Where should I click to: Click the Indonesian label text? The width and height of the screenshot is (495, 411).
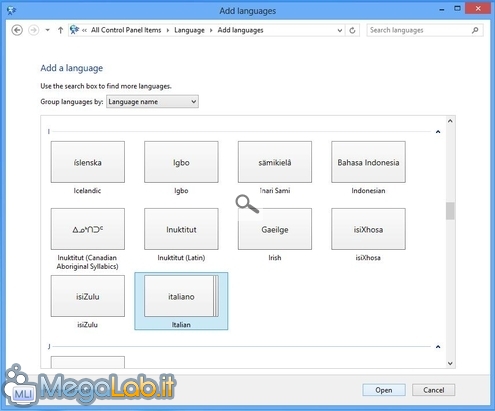[368, 191]
